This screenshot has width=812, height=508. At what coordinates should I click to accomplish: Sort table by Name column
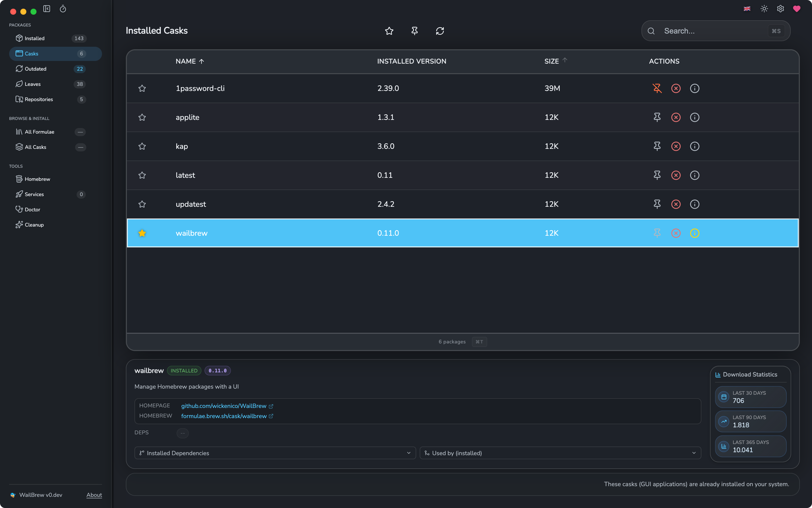click(x=190, y=61)
